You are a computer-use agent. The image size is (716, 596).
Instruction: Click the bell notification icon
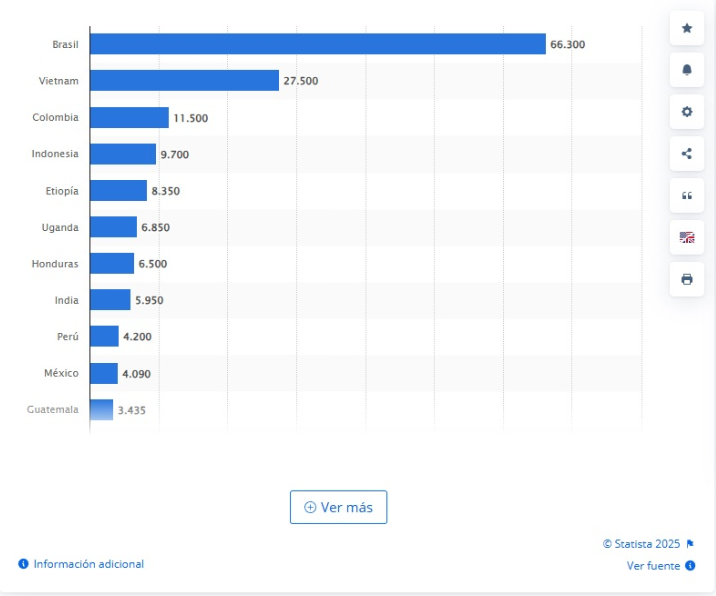point(686,70)
